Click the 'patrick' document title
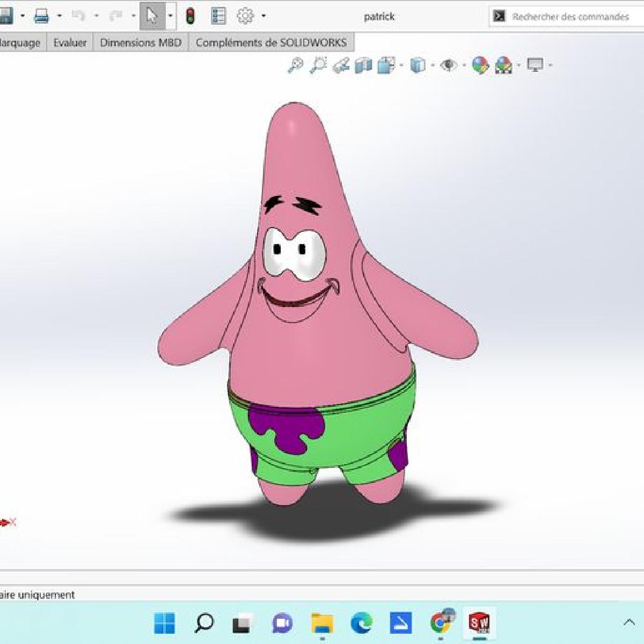644x644 pixels. click(x=379, y=17)
